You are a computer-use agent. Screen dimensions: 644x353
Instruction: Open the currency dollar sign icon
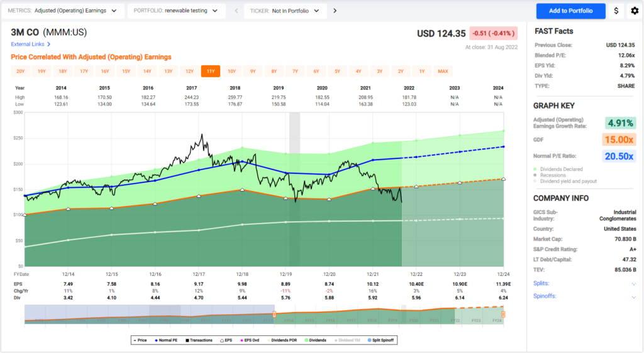pyautogui.click(x=616, y=11)
